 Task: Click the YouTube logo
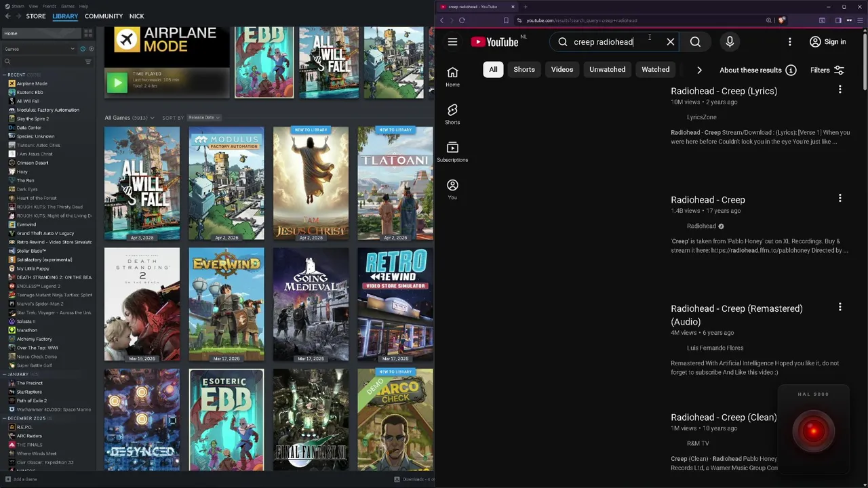[495, 42]
